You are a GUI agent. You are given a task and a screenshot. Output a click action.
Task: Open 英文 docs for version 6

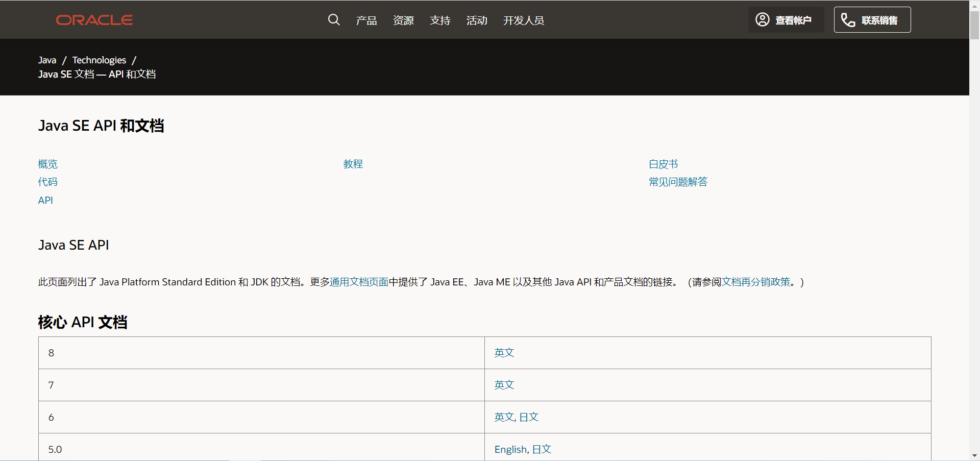coord(504,417)
